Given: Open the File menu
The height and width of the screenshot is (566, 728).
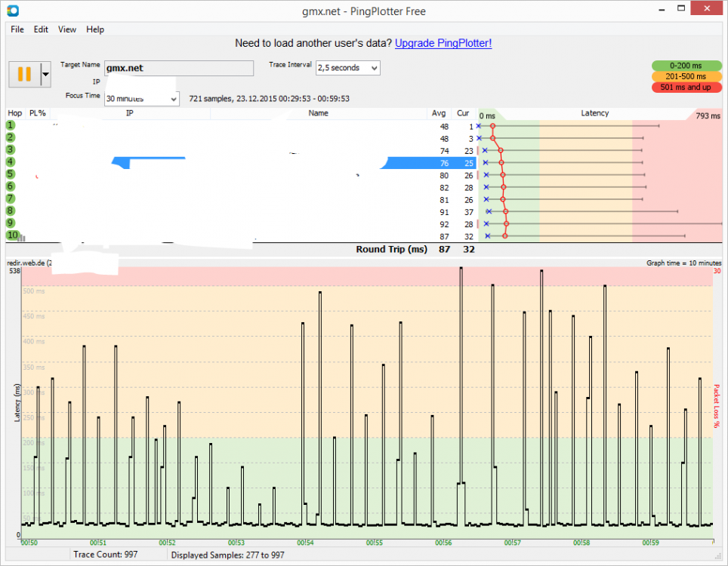Looking at the screenshot, I should coord(17,29).
